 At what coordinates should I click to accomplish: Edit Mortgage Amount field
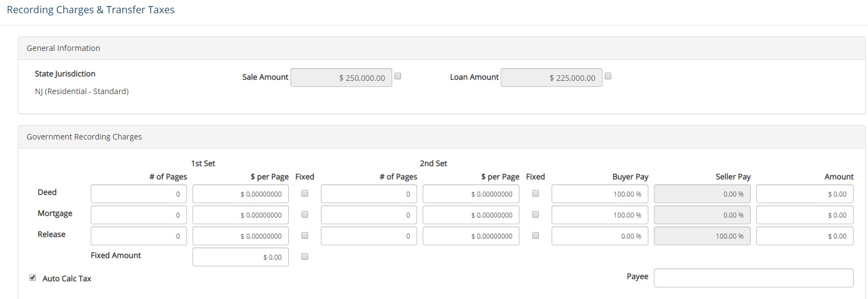[805, 215]
